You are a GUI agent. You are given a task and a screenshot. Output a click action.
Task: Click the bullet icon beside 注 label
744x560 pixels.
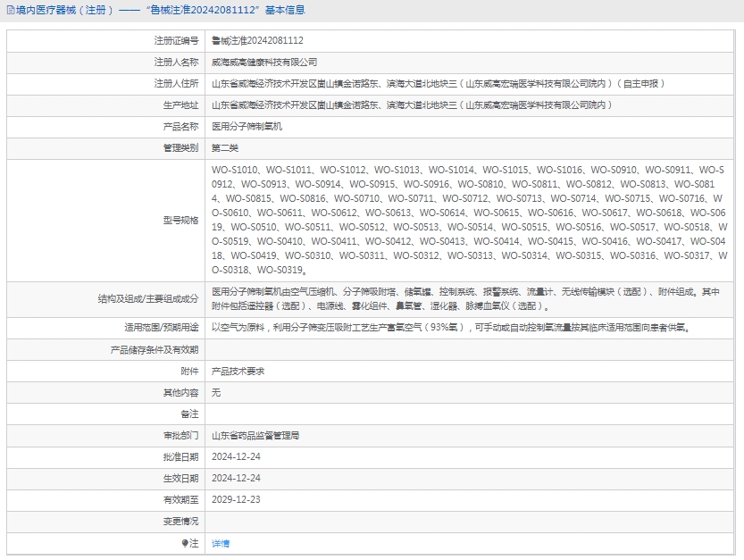(x=186, y=543)
